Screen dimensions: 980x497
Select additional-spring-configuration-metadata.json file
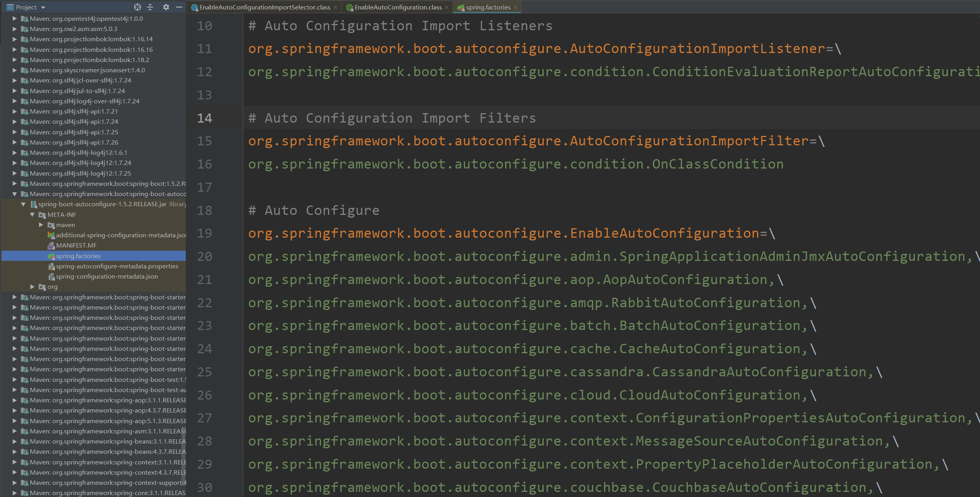[121, 235]
